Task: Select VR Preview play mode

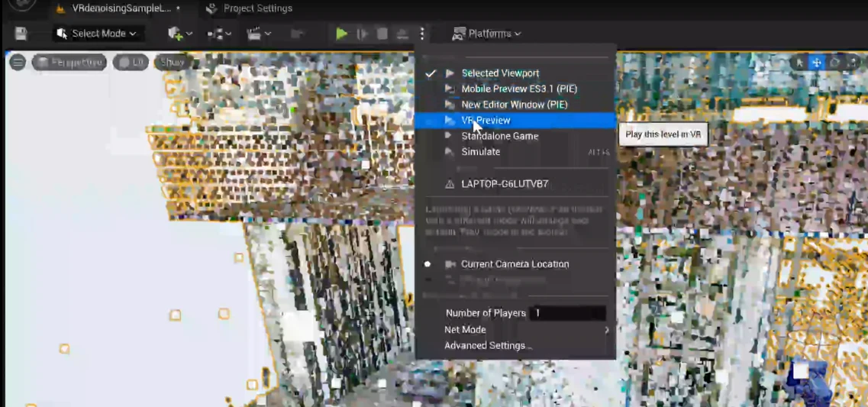Action: 515,120
